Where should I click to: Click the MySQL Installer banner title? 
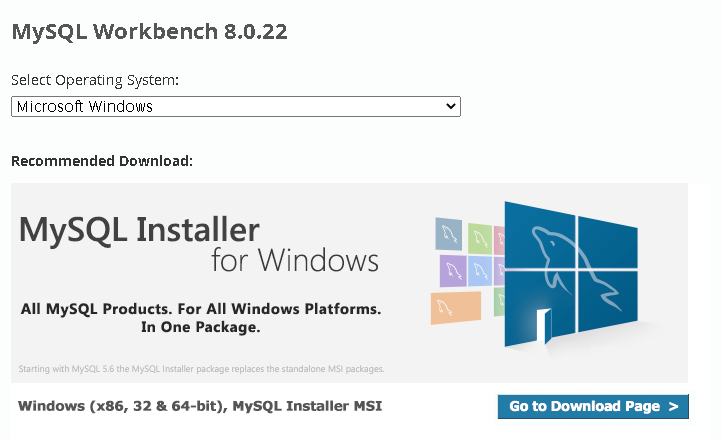coord(139,230)
